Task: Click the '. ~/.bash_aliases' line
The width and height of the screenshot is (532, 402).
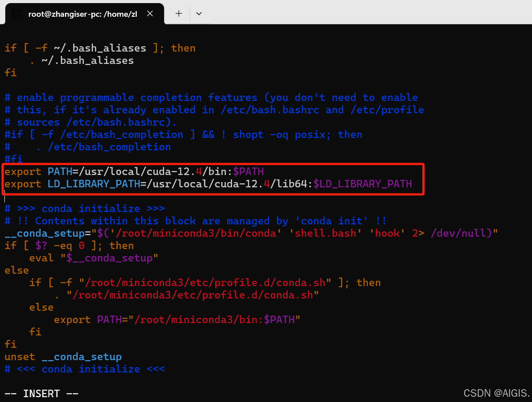Action: click(82, 60)
